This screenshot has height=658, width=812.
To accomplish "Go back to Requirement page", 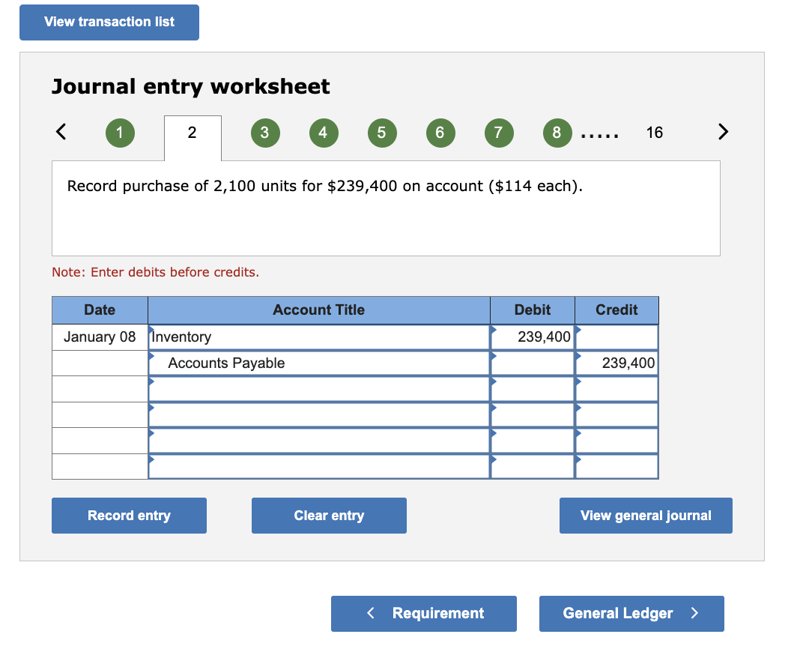I will point(424,614).
